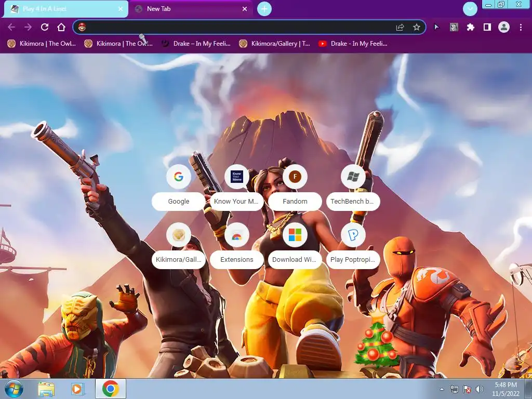Click the Fandom shortcut label

pos(295,201)
